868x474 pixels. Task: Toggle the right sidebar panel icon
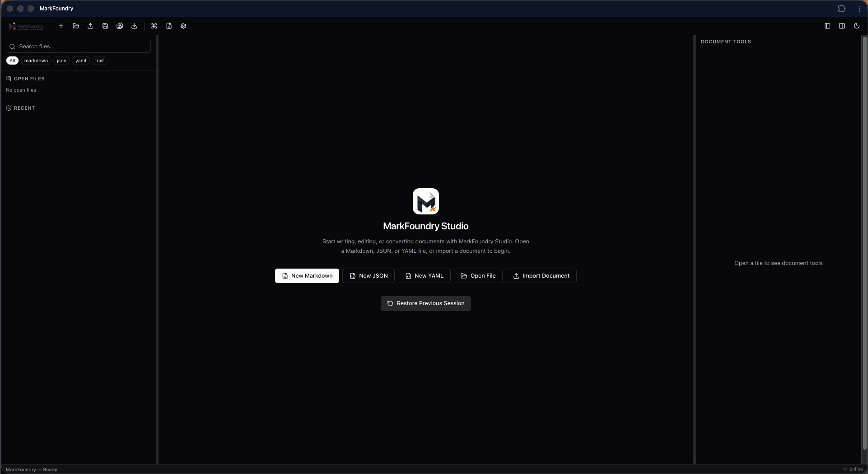coord(842,26)
